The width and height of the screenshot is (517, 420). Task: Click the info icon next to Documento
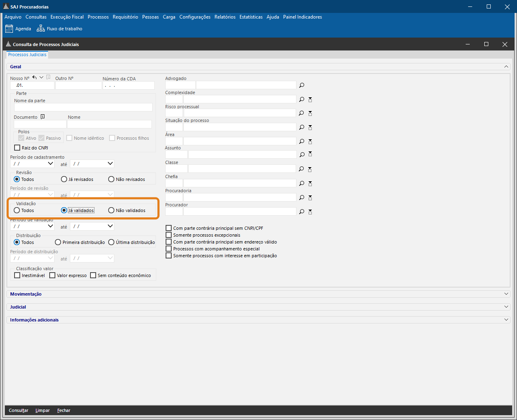[42, 117]
